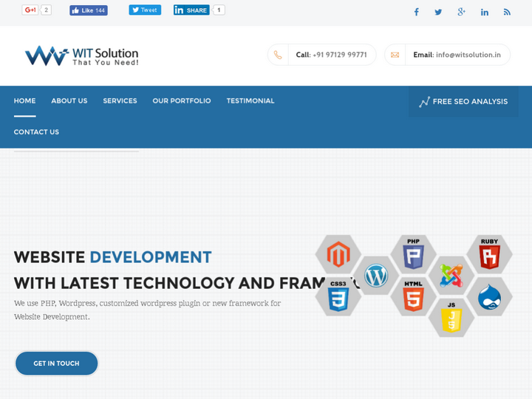532x399 pixels.
Task: Click the Tweet share button
Action: 145,10
